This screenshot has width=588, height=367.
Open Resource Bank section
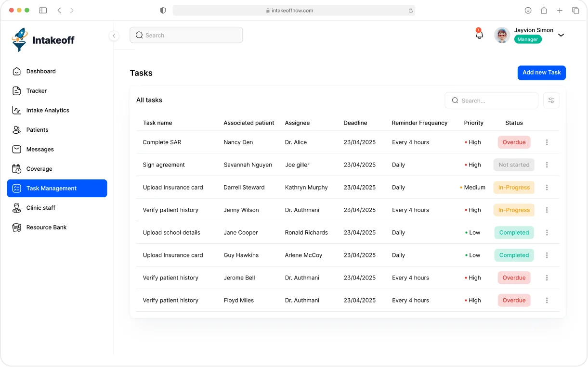tap(57, 228)
